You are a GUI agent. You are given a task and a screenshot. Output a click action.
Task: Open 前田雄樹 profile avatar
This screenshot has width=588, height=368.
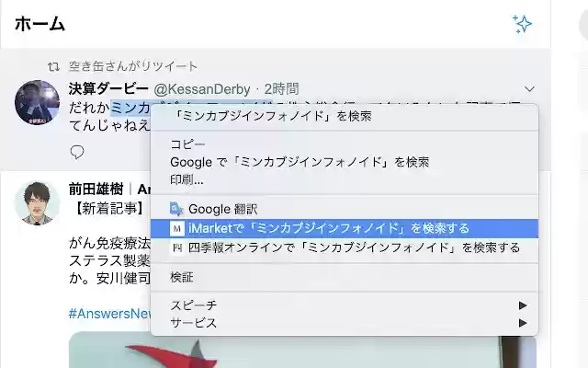pos(37,203)
